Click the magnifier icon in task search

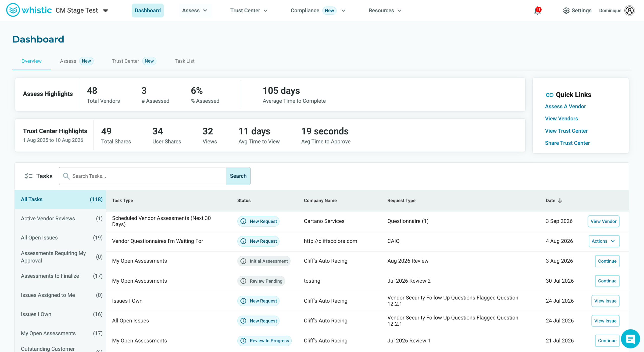pos(66,176)
